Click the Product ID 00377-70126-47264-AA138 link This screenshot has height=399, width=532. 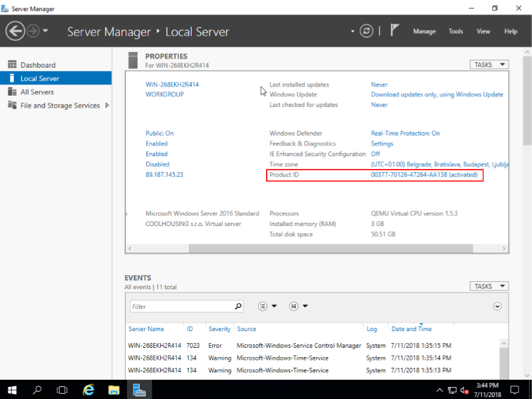[424, 174]
